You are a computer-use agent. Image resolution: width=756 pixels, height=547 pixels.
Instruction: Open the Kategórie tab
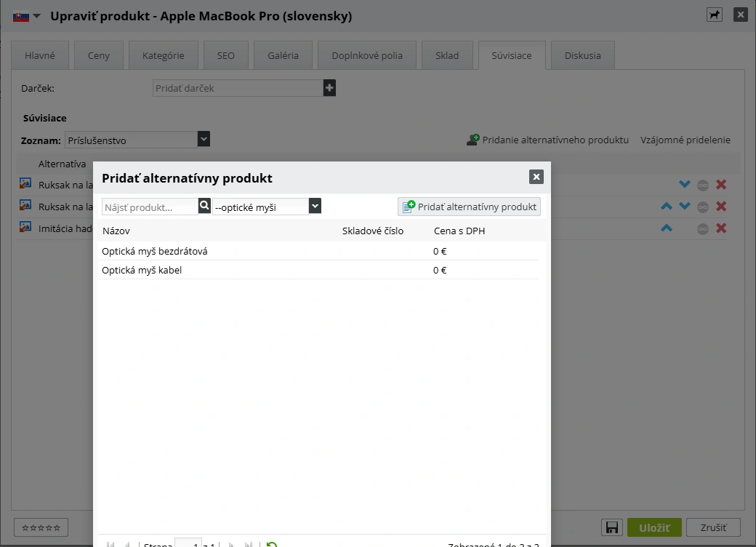coord(163,55)
